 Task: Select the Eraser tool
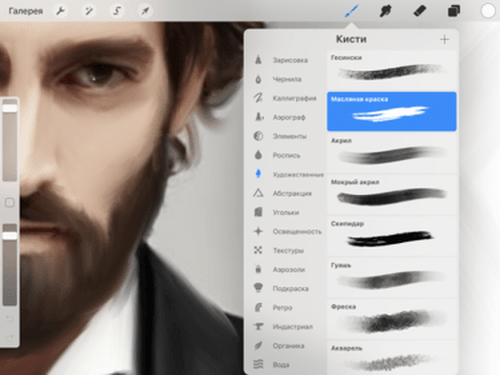pyautogui.click(x=420, y=11)
